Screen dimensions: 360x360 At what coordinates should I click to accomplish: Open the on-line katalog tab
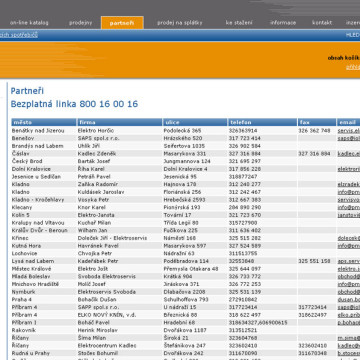(x=29, y=23)
